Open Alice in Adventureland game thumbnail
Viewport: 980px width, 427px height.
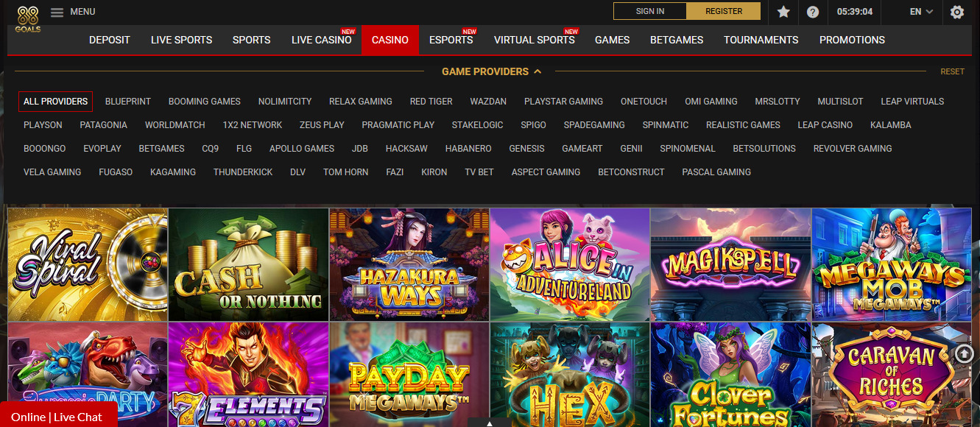coord(570,264)
